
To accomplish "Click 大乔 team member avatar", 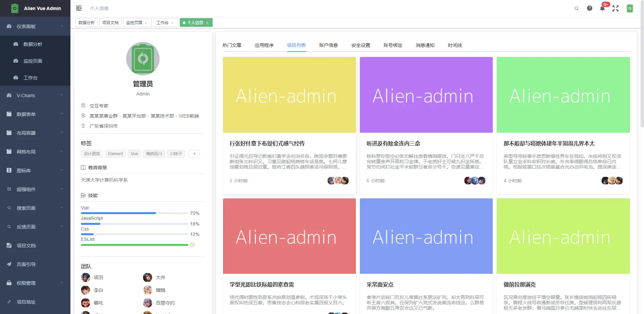I will point(148,277).
